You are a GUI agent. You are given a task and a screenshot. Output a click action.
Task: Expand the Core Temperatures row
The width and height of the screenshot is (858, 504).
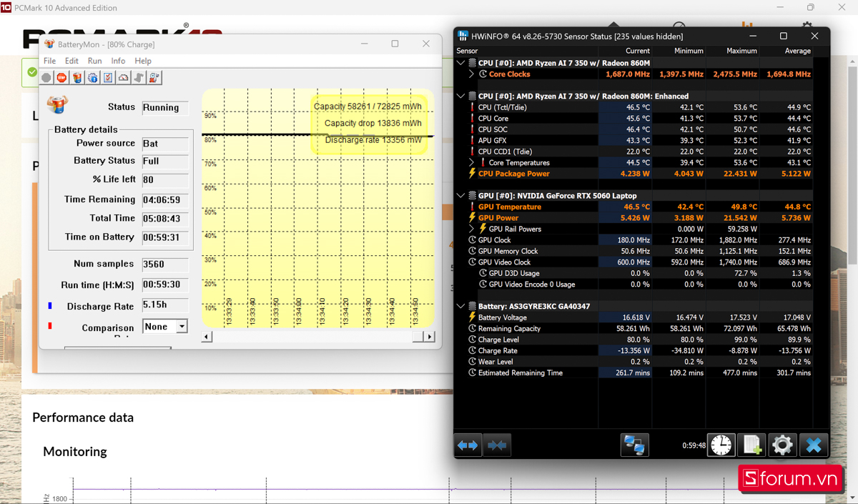tap(471, 162)
